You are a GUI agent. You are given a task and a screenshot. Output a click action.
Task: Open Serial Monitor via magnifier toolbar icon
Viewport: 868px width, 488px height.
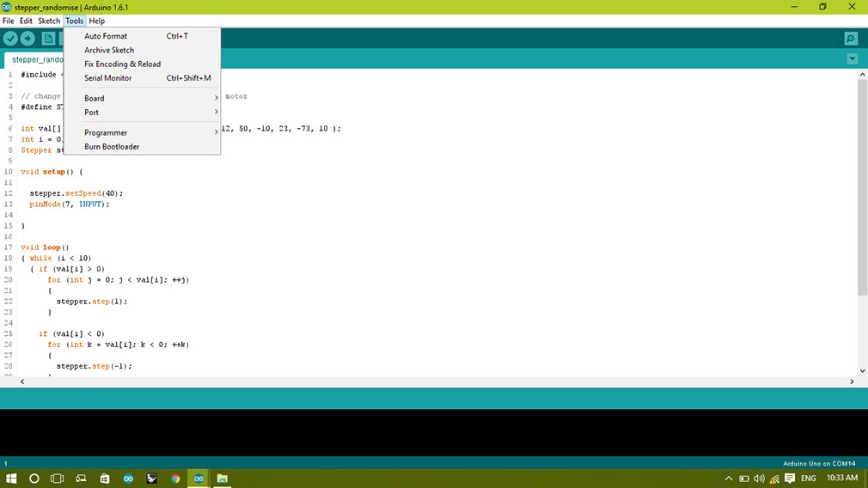click(x=851, y=38)
